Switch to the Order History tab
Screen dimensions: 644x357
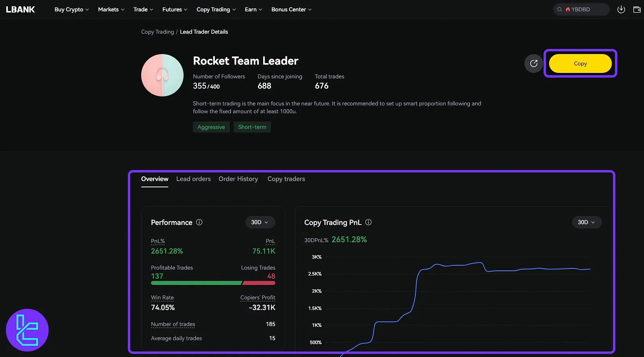(238, 179)
